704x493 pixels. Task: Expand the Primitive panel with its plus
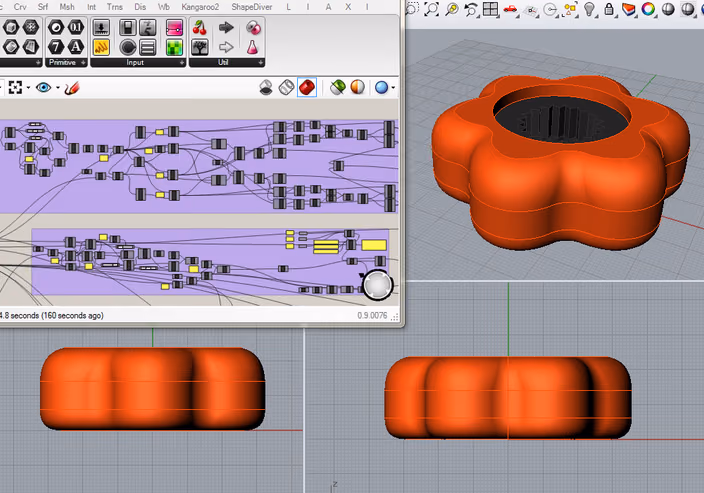84,62
